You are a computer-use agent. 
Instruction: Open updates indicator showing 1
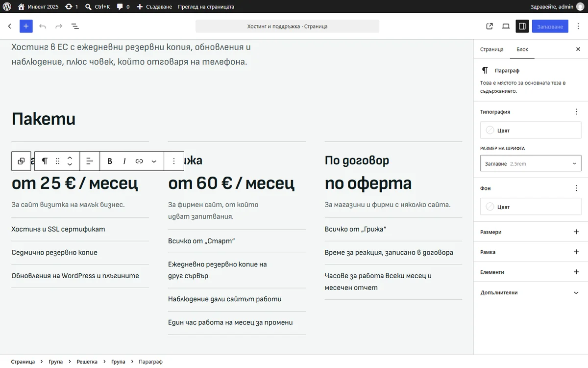(x=72, y=7)
